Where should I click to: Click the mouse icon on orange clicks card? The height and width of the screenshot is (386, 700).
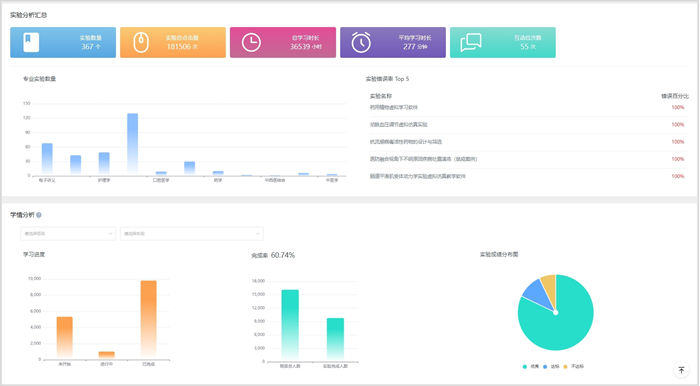coord(141,43)
